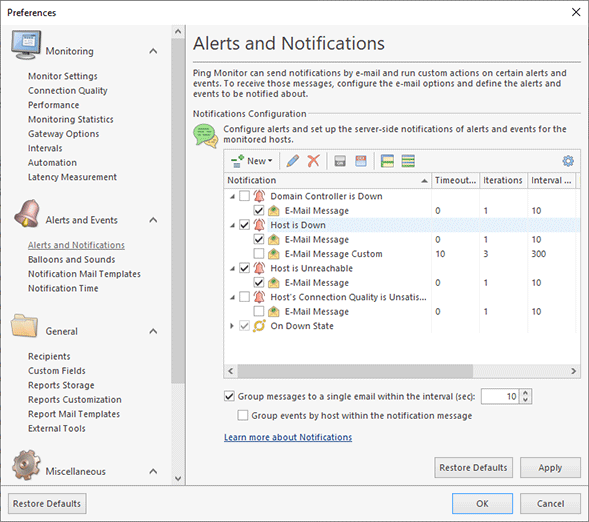This screenshot has height=522, width=589.
Task: Click the sidebar scroll-down arrow
Action: click(x=178, y=478)
